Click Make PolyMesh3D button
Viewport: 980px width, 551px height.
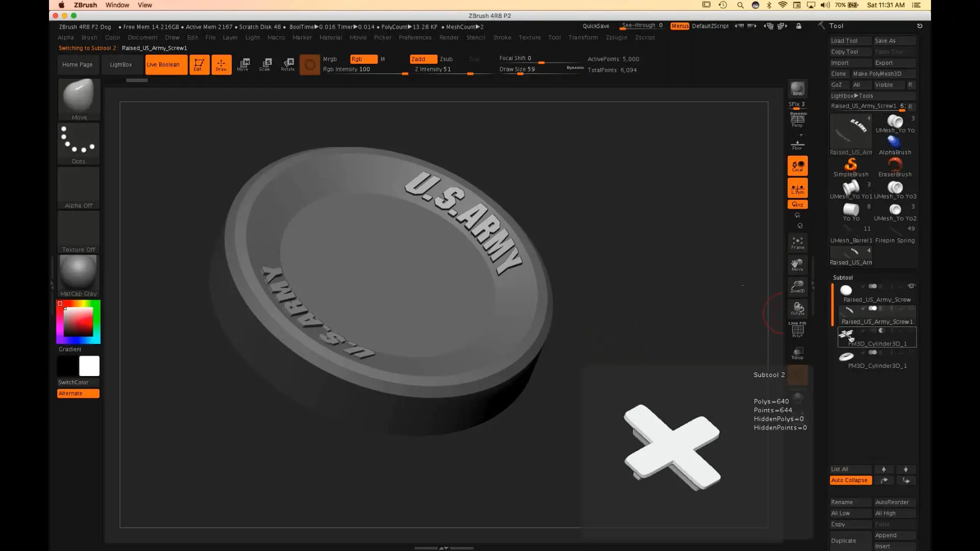884,74
